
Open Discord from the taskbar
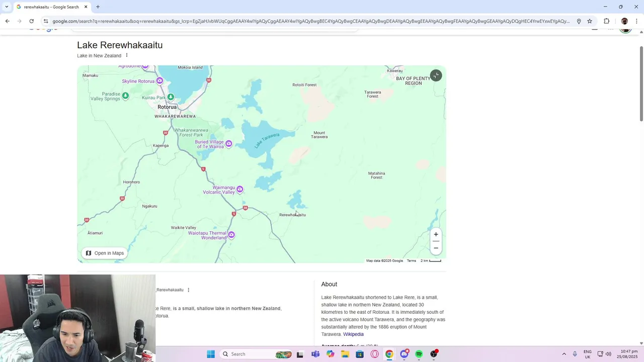tap(404, 354)
